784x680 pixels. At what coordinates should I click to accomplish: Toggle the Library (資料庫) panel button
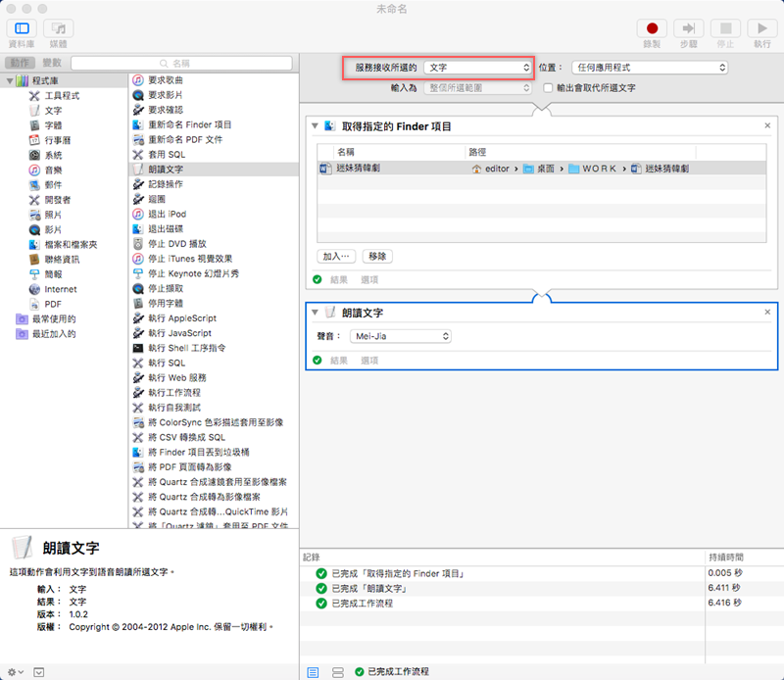23,29
